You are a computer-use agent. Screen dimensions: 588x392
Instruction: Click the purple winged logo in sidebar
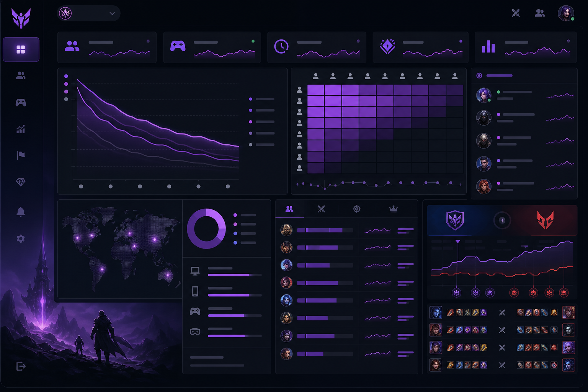point(21,18)
